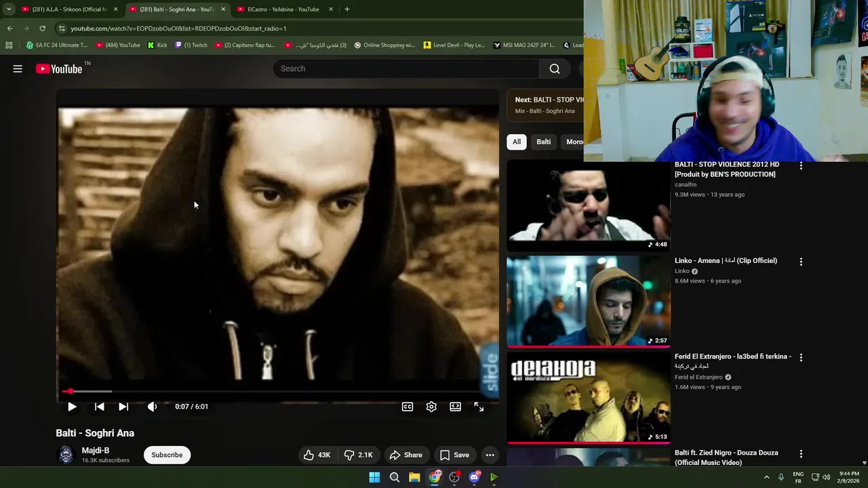Open the Linko - Amena thumbnail
The height and width of the screenshot is (488, 868).
tap(588, 302)
